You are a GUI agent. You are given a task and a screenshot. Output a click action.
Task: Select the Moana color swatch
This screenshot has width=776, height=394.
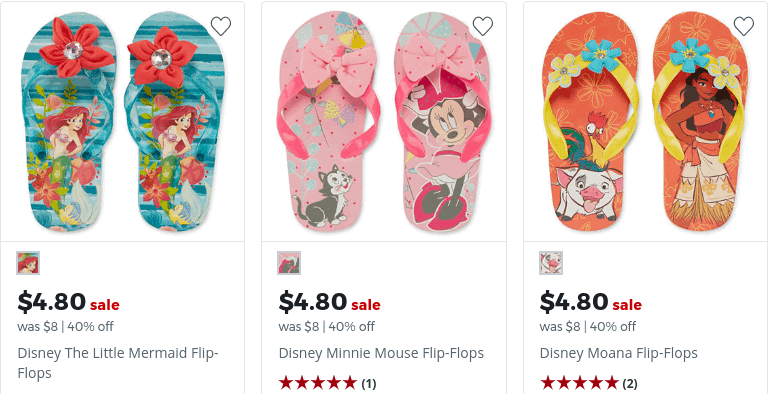coord(551,263)
